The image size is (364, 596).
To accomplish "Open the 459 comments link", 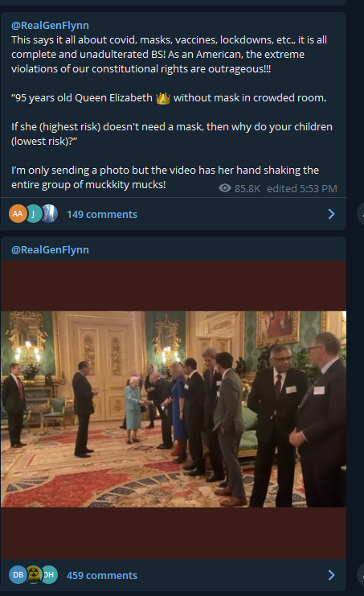I will (102, 575).
